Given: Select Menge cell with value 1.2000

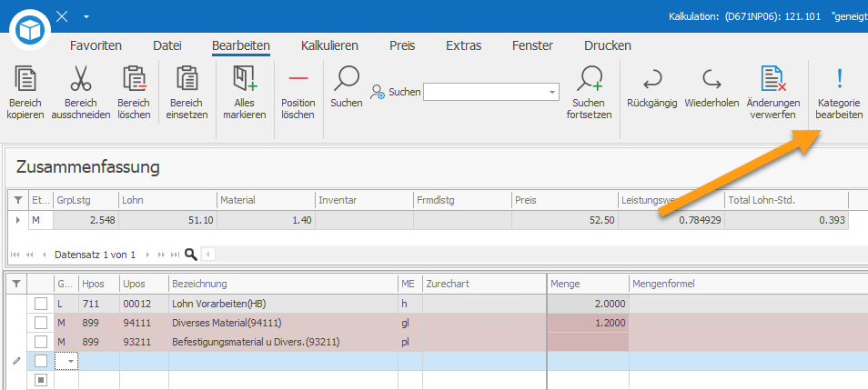Looking at the screenshot, I should (588, 323).
